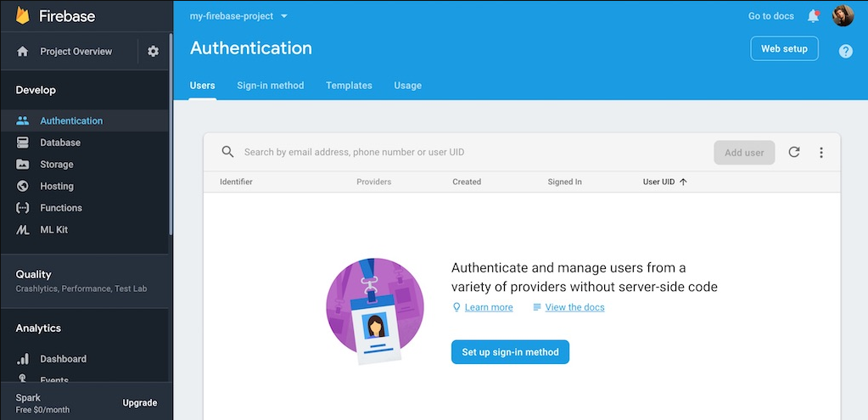Open the Usage tab
This screenshot has width=868, height=420.
tap(407, 86)
